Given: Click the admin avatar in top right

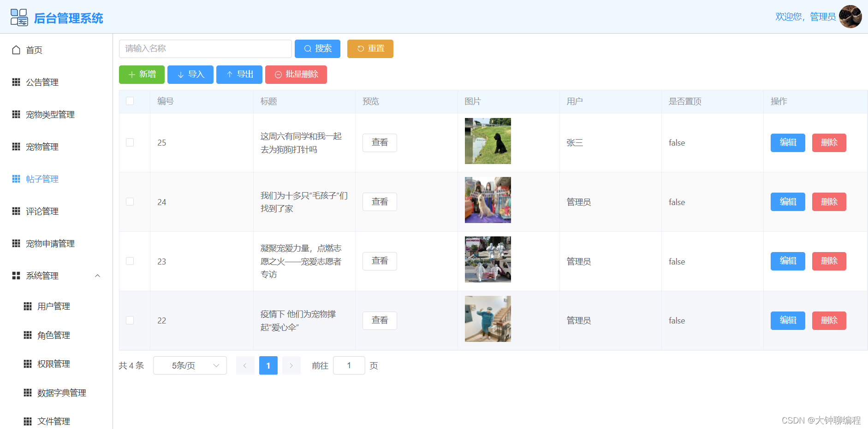Looking at the screenshot, I should 851,17.
